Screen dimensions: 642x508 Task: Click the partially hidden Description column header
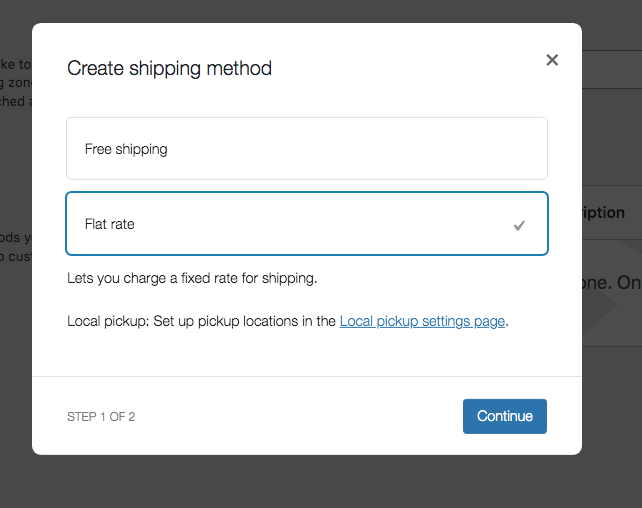pyautogui.click(x=604, y=212)
